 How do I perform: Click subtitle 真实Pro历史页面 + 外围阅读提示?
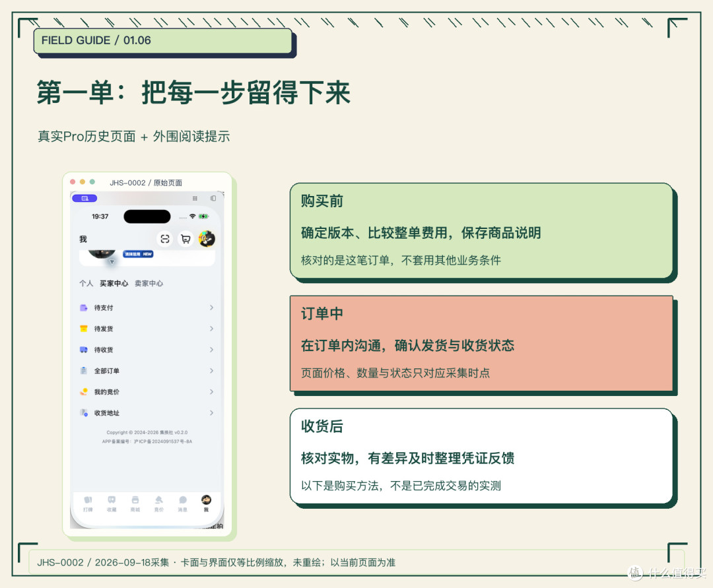[x=133, y=137]
